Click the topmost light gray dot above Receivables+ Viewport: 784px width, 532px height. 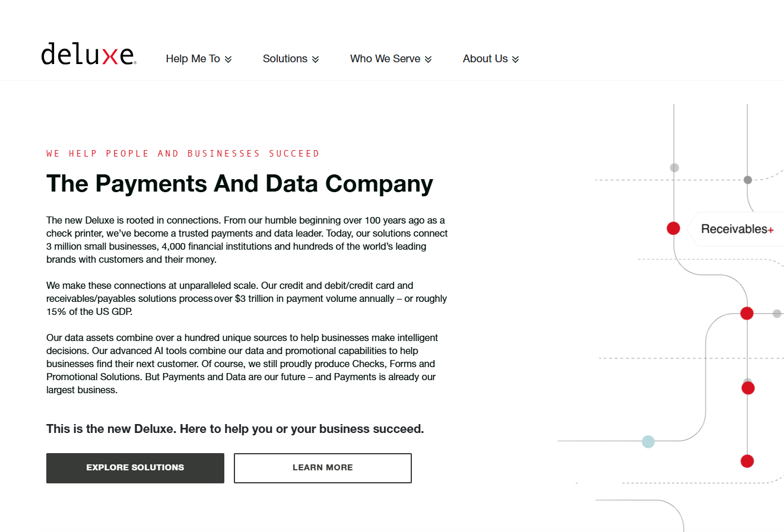click(x=674, y=168)
